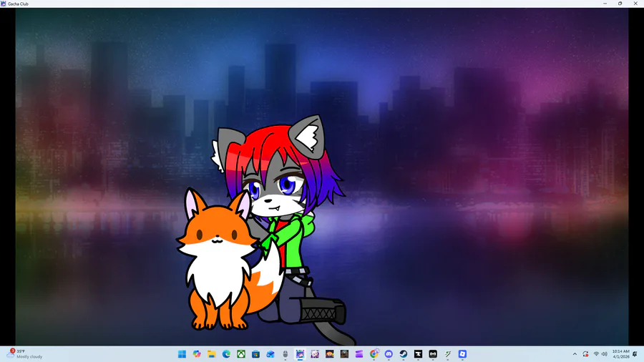Open the weather widget showing Mostly cloudy
This screenshot has height=362, width=644.
24,354
